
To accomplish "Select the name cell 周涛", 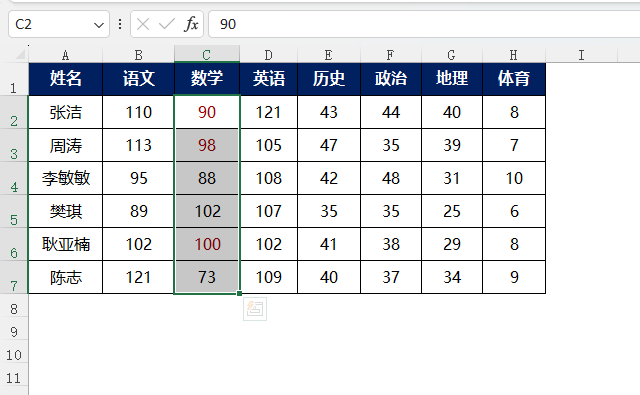I will point(65,145).
